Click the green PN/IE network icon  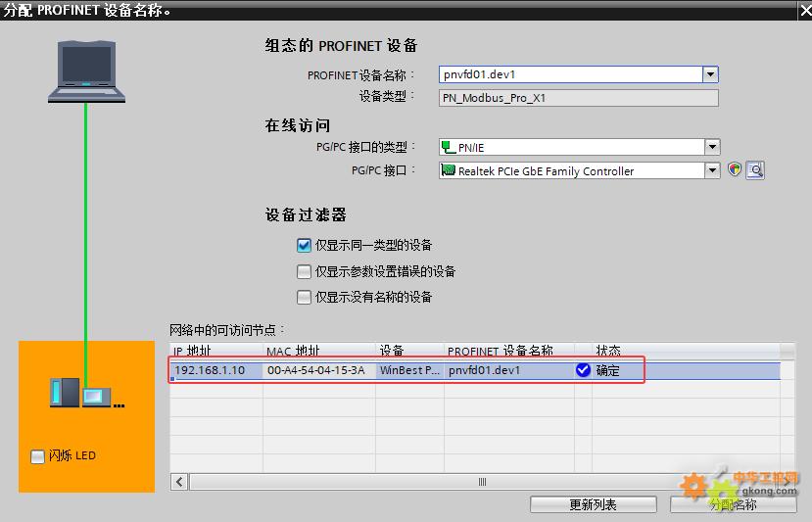(x=450, y=148)
